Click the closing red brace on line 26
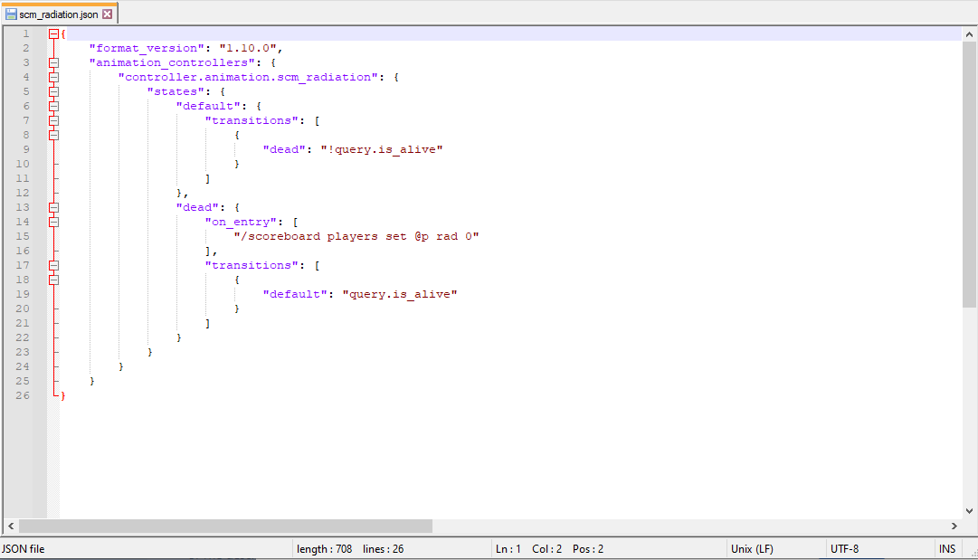978x560 pixels. pos(63,395)
